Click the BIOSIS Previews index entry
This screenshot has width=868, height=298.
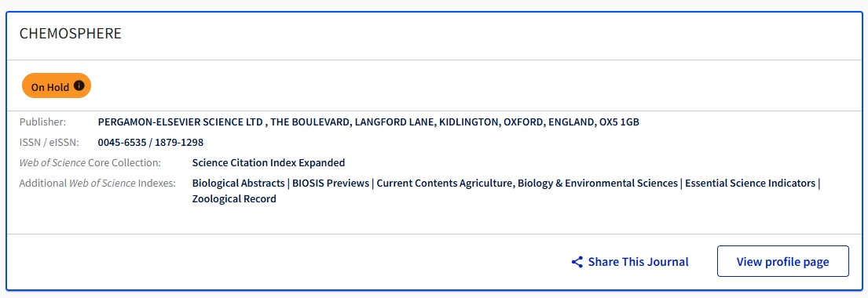click(x=331, y=183)
